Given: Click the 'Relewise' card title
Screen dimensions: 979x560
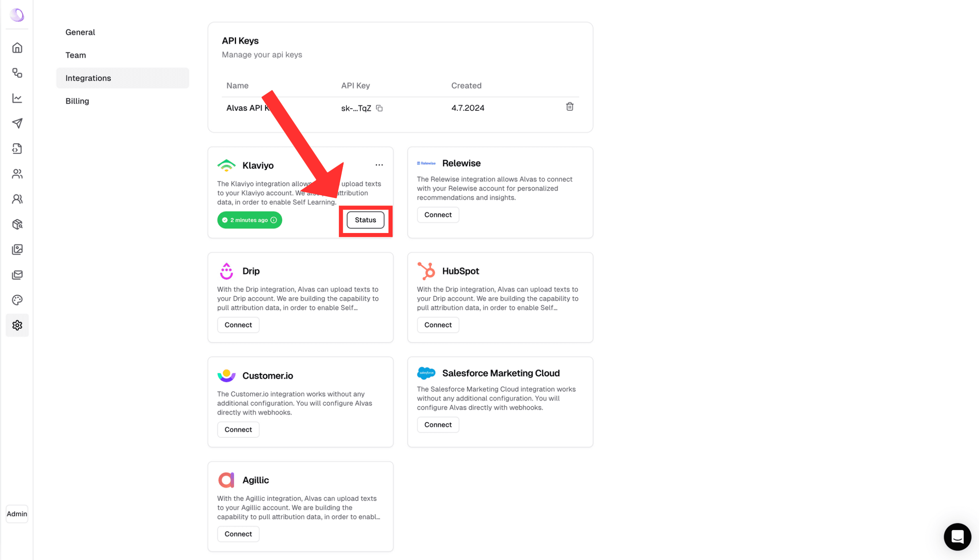Looking at the screenshot, I should click(x=461, y=163).
